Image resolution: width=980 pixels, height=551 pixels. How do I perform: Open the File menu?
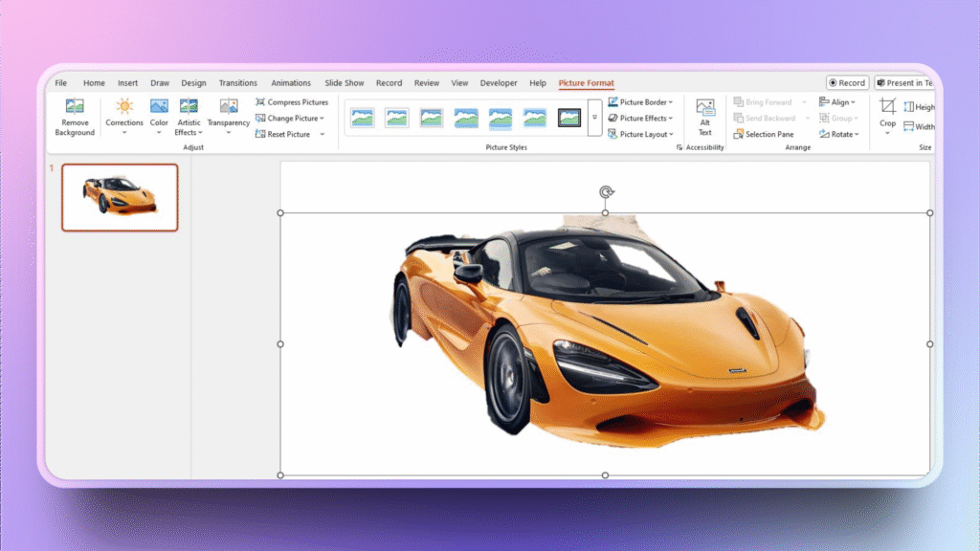[x=61, y=83]
